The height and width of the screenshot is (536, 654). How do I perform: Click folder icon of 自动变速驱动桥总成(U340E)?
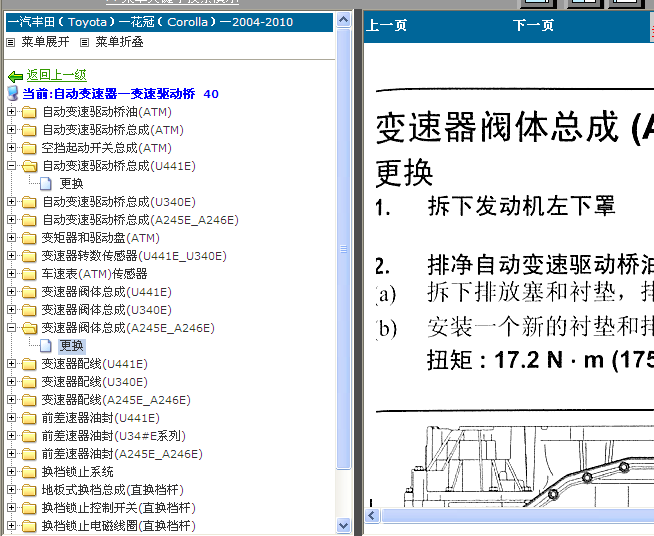pos(29,202)
